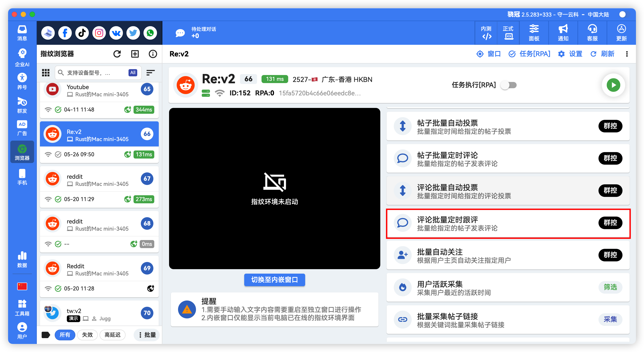Click 切换至内嵌窗口 button
The image size is (644, 352).
(x=274, y=280)
